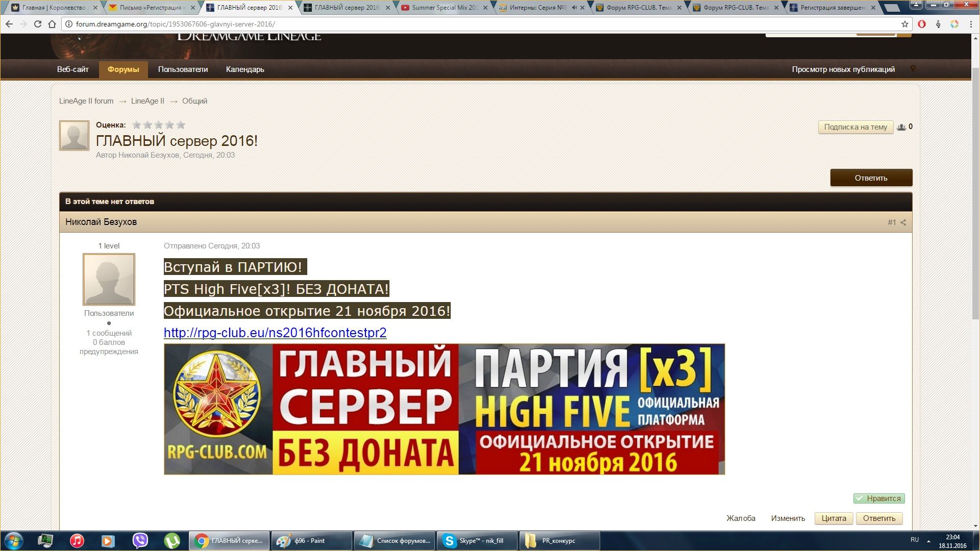Image resolution: width=980 pixels, height=551 pixels.
Task: Open Список форумов taskbar window
Action: tap(394, 541)
